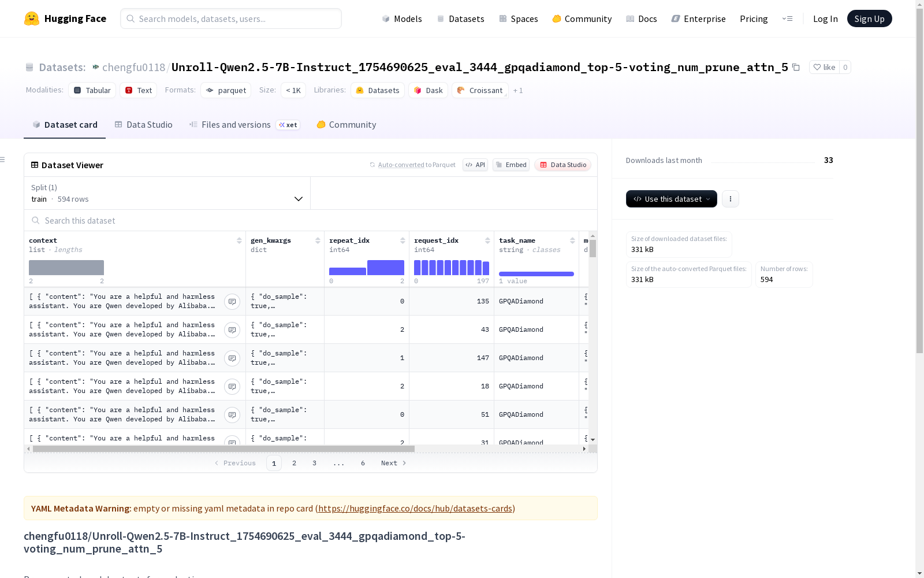
Task: Open chat view for the row with request_idx 43
Action: [232, 330]
